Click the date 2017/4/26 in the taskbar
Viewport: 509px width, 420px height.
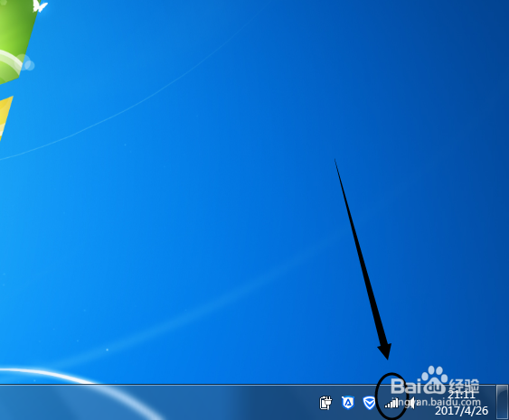[461, 411]
